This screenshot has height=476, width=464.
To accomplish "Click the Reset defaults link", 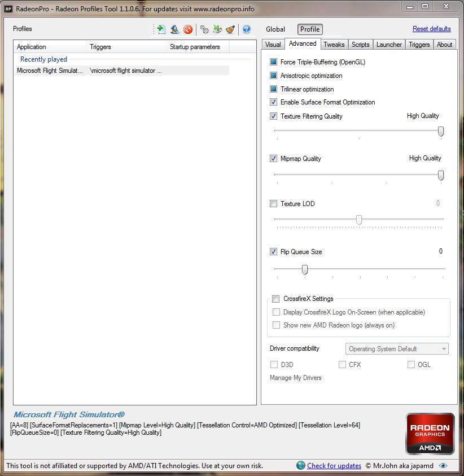I will pos(431,29).
